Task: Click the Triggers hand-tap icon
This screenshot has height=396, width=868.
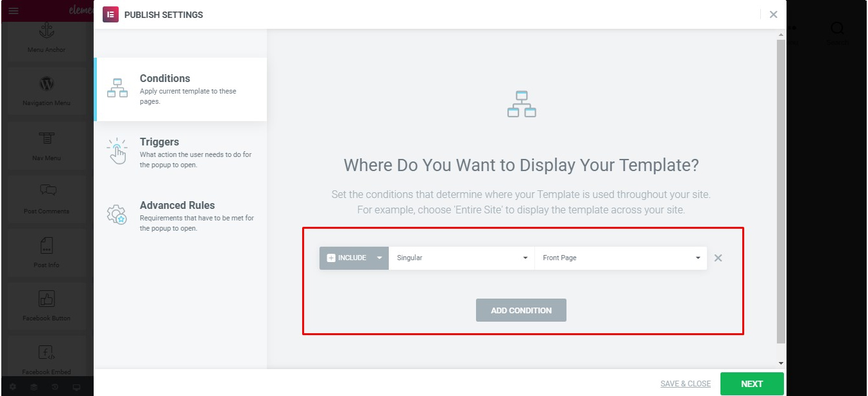Action: point(117,152)
